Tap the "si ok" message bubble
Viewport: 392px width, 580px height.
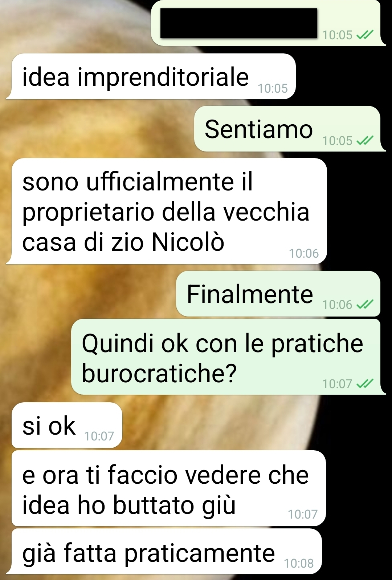[67, 425]
